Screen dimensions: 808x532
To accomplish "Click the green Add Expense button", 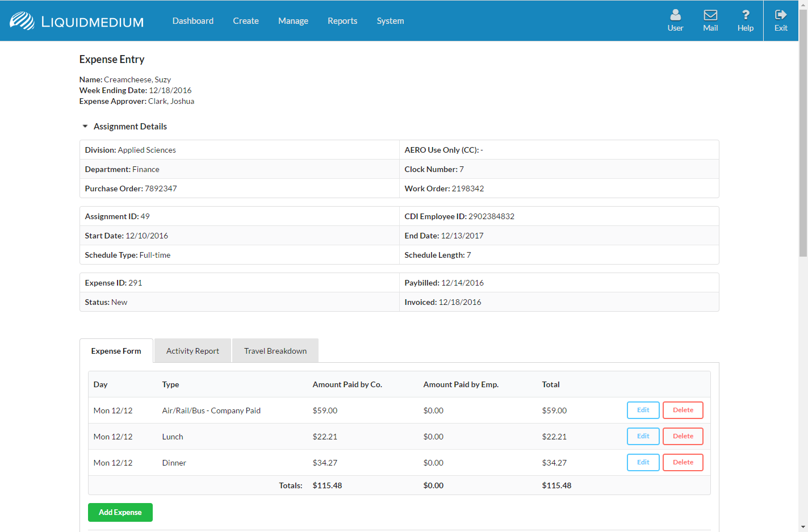I will click(x=120, y=512).
